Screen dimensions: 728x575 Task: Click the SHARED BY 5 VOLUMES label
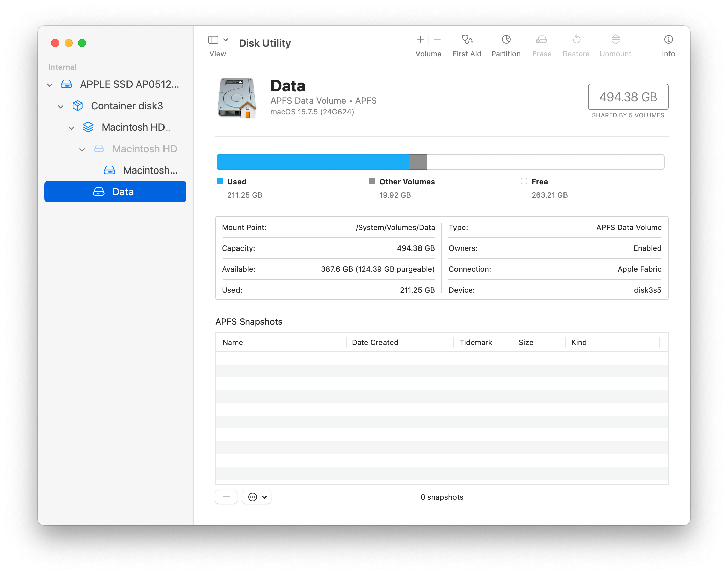(x=628, y=115)
